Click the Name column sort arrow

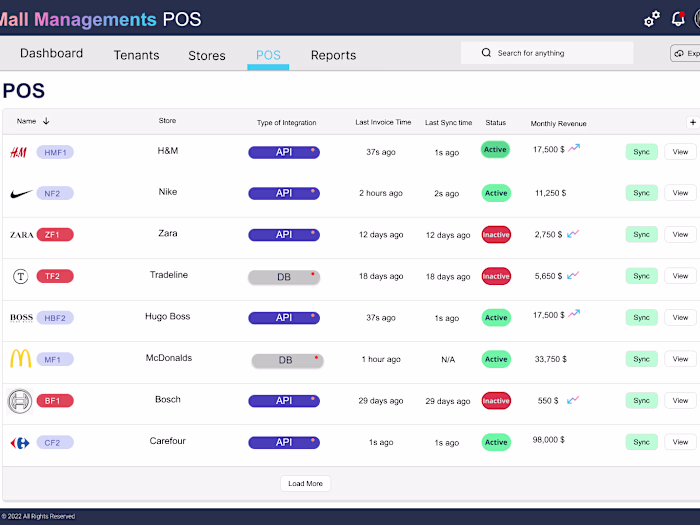(46, 122)
